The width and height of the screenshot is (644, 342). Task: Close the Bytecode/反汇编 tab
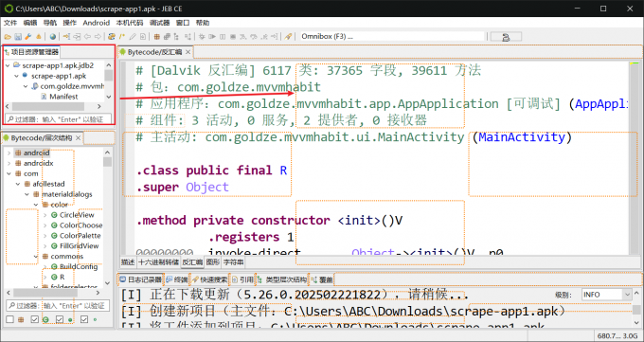pyautogui.click(x=188, y=52)
